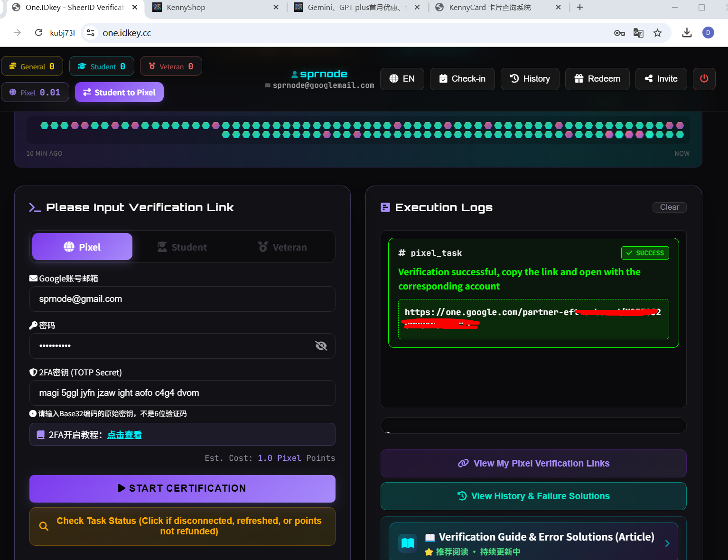Click the envelope icon next to account email
The height and width of the screenshot is (560, 728).
coord(33,279)
